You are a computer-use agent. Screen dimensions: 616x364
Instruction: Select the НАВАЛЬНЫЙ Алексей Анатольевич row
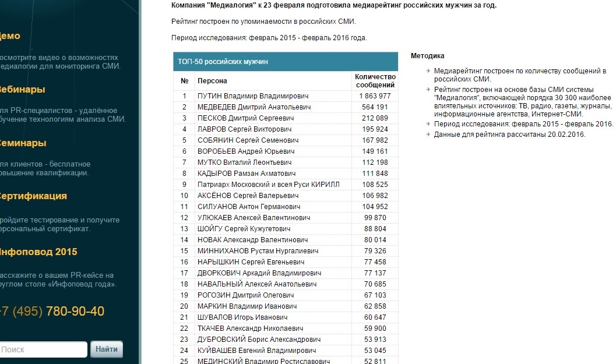pos(257,284)
